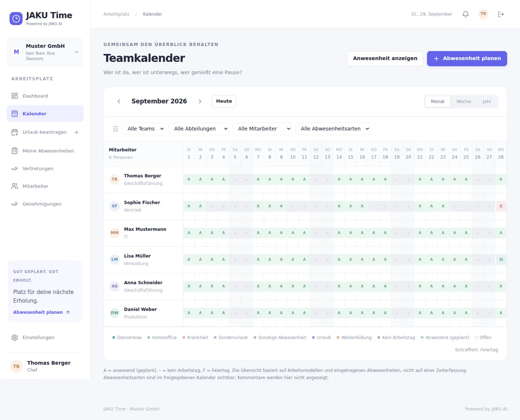Click Anna Schneider's AS avatar
Image resolution: width=520 pixels, height=420 pixels.
click(114, 286)
